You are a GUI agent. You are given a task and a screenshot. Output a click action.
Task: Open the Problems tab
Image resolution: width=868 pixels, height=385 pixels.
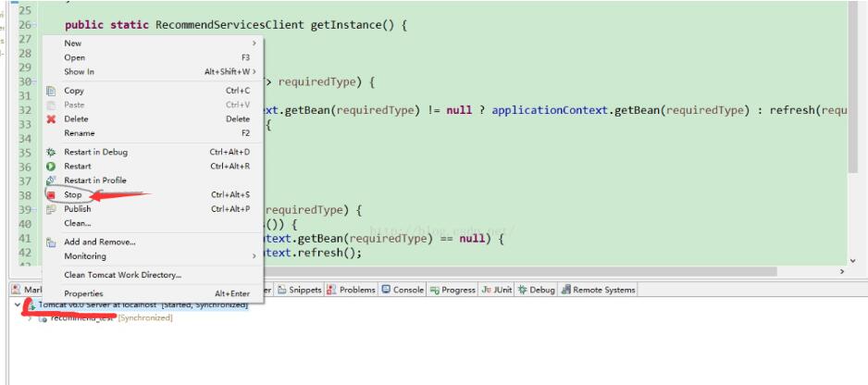pos(351,290)
